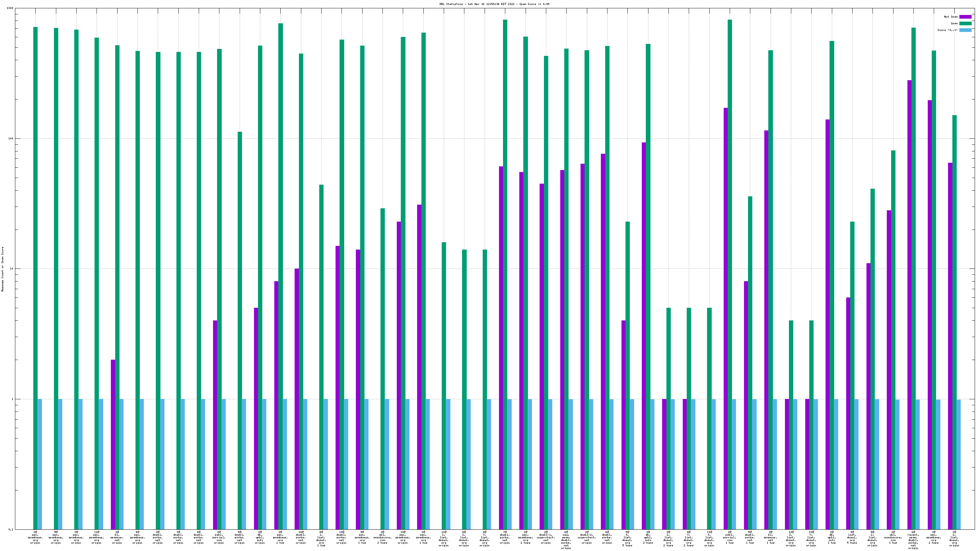Click the RBL Statistics chart title
This screenshot has height=551, width=980.
tap(494, 4)
